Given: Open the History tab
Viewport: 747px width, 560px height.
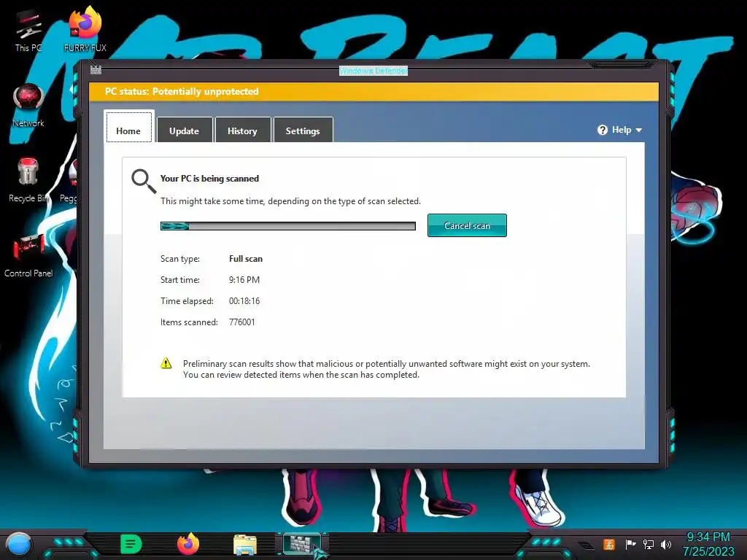Looking at the screenshot, I should (242, 131).
